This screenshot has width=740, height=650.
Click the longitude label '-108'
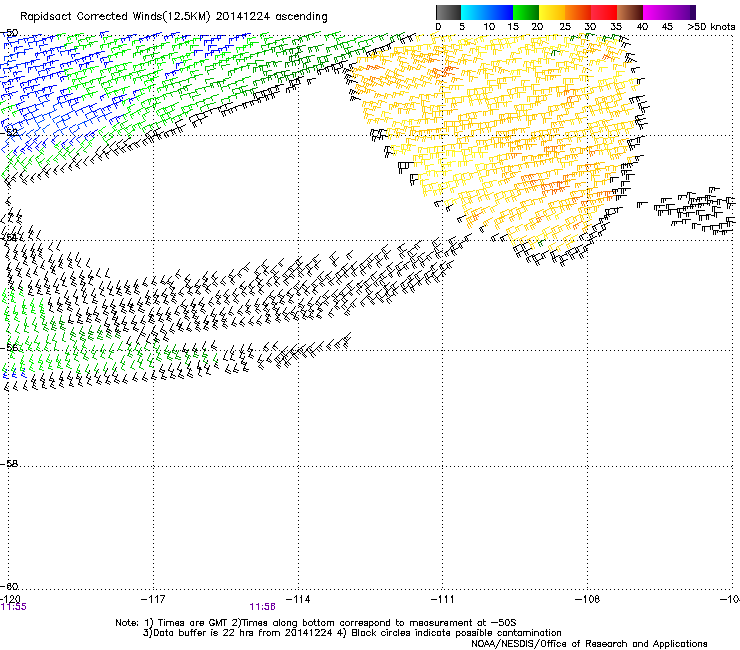coord(588,599)
